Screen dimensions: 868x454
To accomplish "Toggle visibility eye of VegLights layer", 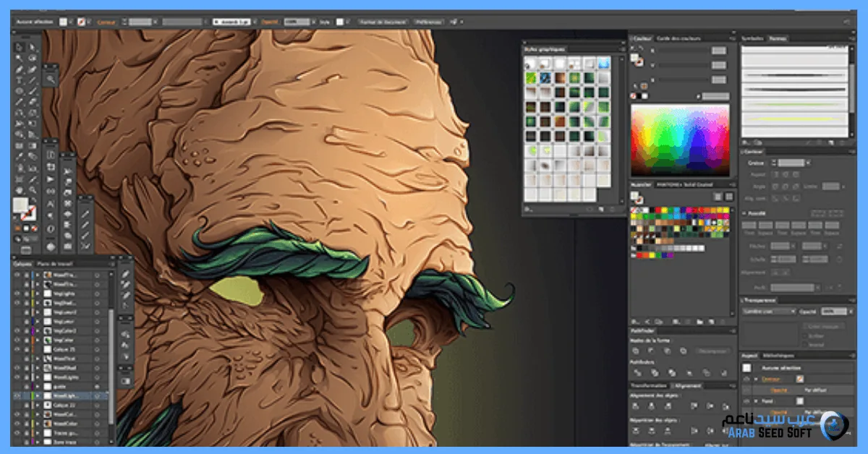I will (x=17, y=294).
